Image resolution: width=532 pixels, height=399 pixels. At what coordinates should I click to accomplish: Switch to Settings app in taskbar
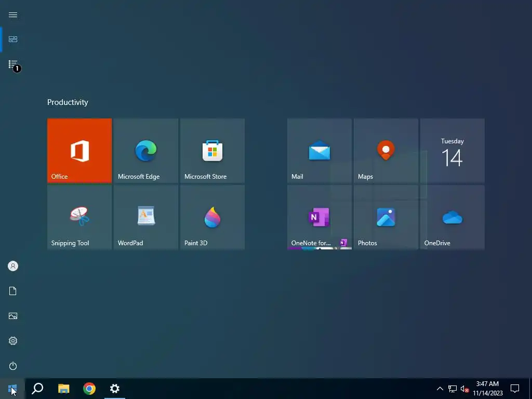pyautogui.click(x=115, y=389)
